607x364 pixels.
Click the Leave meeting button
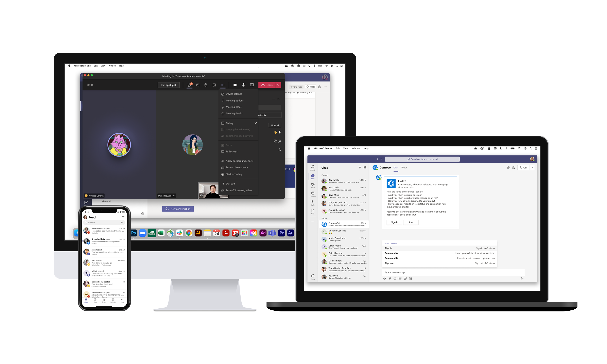click(267, 85)
